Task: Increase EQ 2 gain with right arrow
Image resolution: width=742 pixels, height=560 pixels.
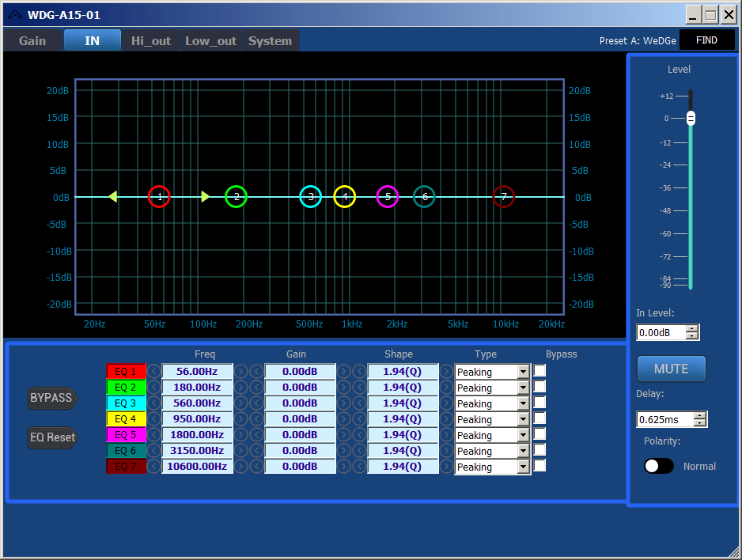Action: 343,388
